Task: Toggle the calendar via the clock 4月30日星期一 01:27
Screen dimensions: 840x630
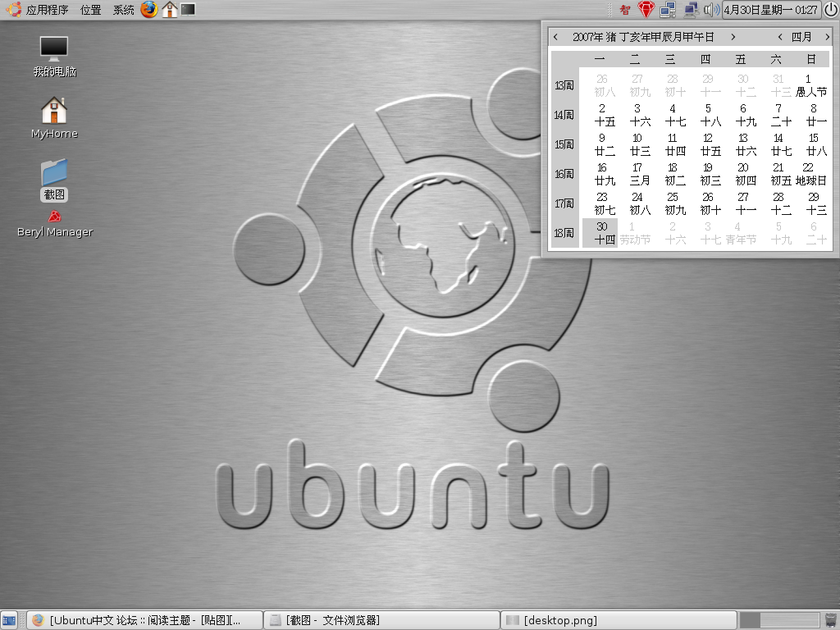Action: coord(770,10)
